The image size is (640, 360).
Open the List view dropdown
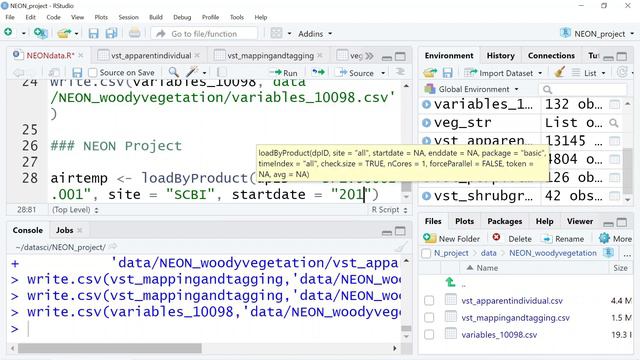point(588,73)
